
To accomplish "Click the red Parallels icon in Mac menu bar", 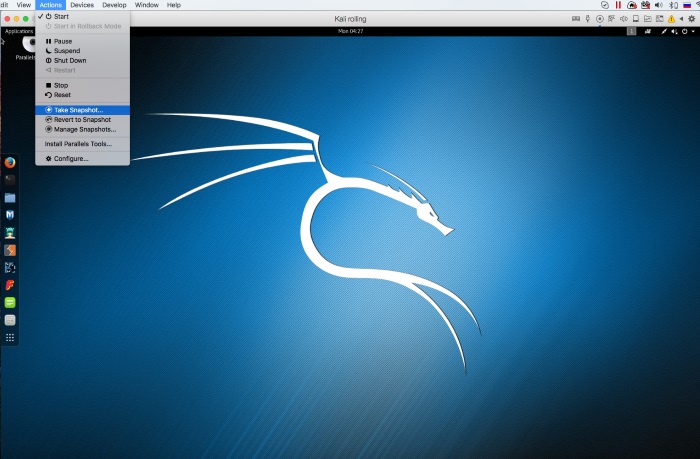I will (618, 5).
